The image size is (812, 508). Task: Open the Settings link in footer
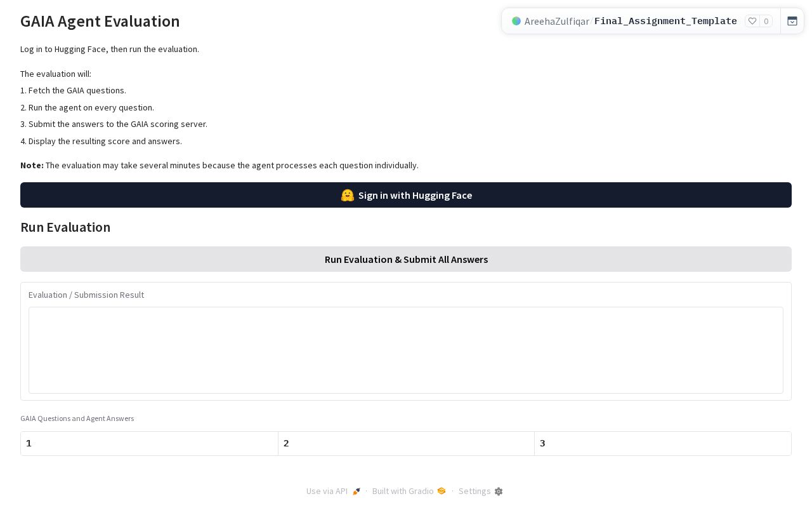point(480,491)
